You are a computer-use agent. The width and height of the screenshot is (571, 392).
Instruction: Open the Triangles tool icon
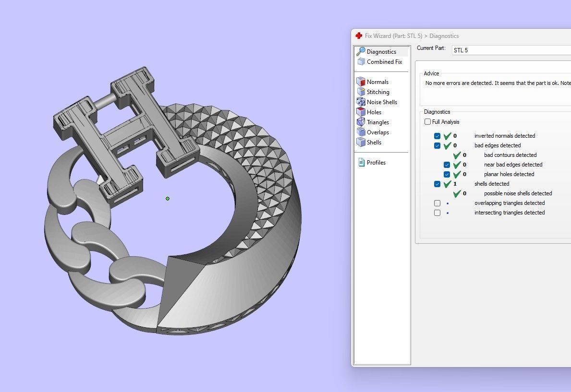(361, 122)
